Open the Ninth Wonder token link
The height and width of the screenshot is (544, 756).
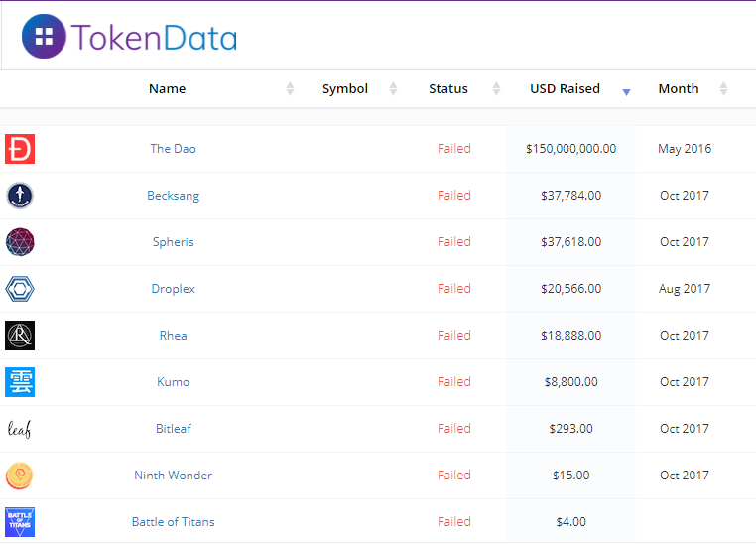(173, 476)
